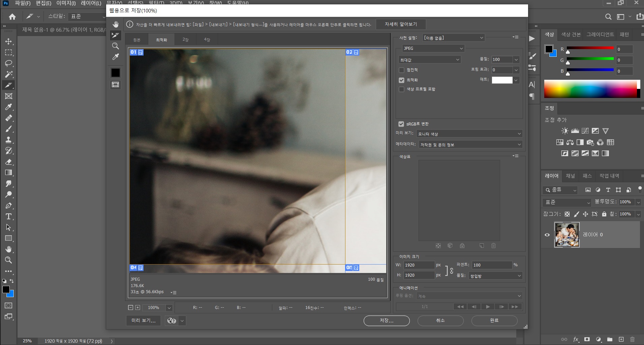Add a Brightness/Contrast adjustment
Screen dimensions: 644x345
pos(565,131)
